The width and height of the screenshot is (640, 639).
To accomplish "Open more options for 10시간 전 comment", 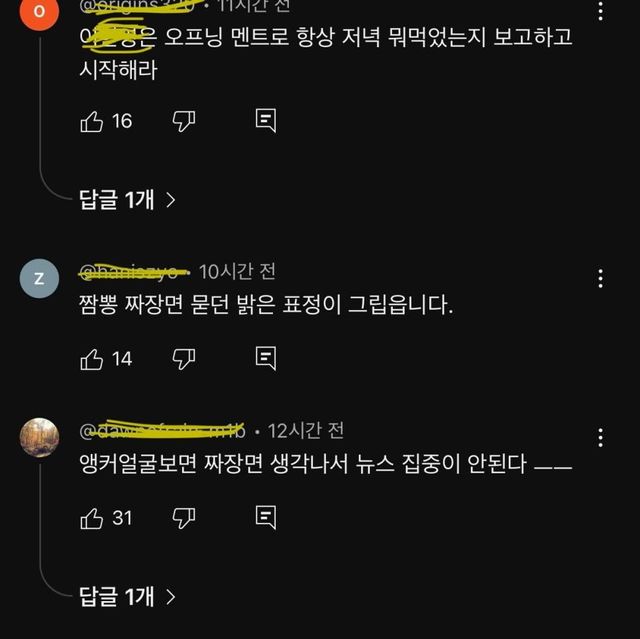I will point(600,278).
